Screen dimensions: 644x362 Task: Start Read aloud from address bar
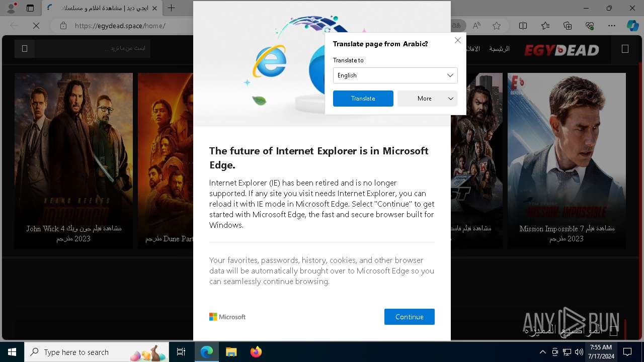476,26
